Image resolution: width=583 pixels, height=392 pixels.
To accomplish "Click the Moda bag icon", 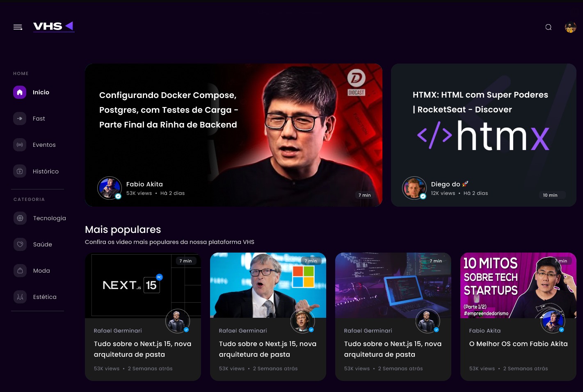I will pyautogui.click(x=20, y=270).
